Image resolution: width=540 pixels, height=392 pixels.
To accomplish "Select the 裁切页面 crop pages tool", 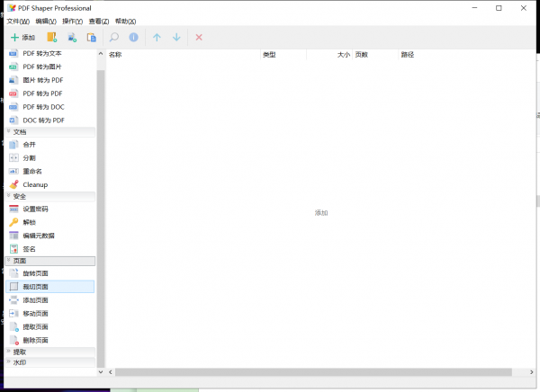I will coord(50,287).
